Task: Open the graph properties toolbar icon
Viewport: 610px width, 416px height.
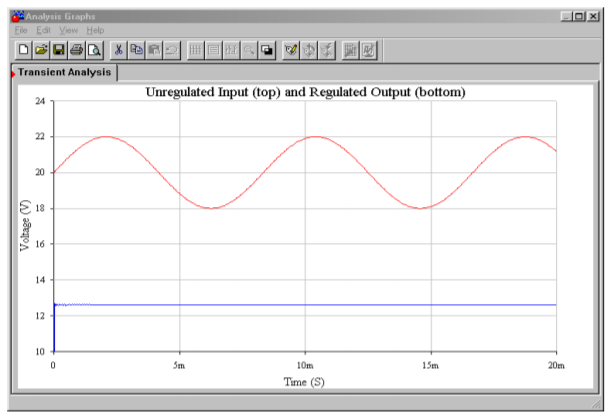Action: 291,49
